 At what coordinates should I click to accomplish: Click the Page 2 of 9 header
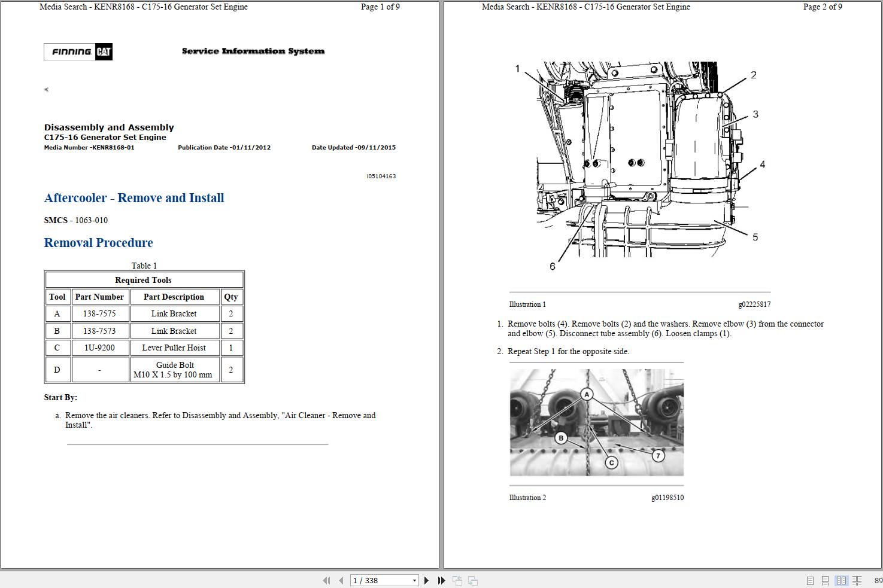823,7
